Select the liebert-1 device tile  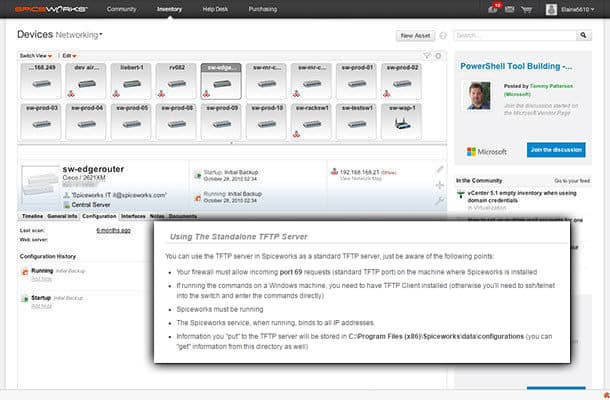131,81
